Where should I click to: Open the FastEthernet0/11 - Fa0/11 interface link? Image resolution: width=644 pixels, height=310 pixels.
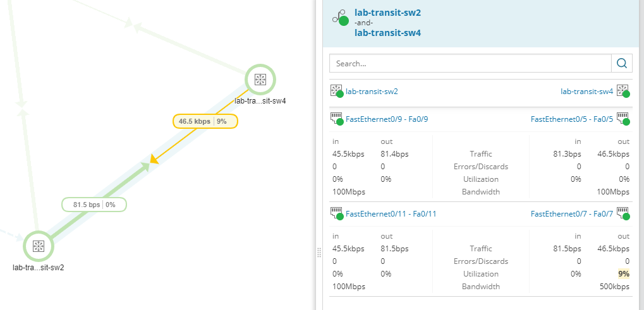click(391, 214)
